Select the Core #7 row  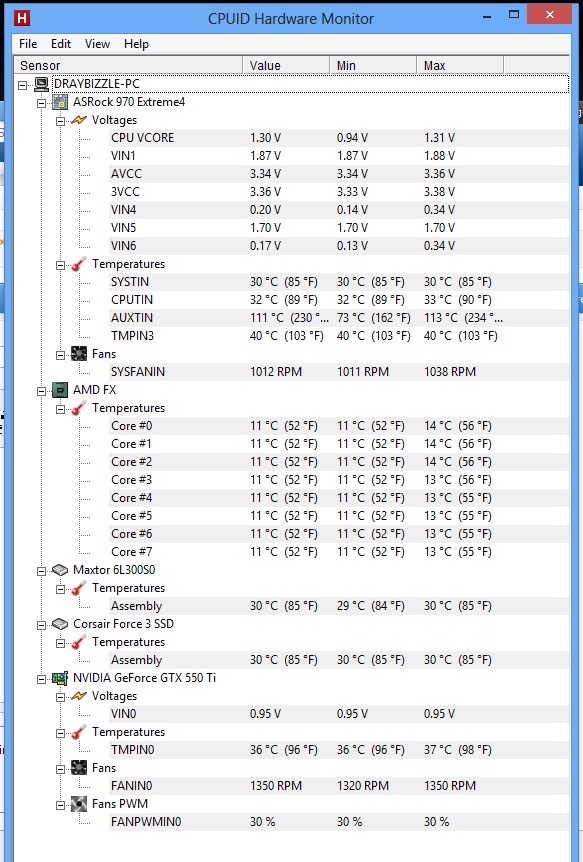[x=338, y=552]
